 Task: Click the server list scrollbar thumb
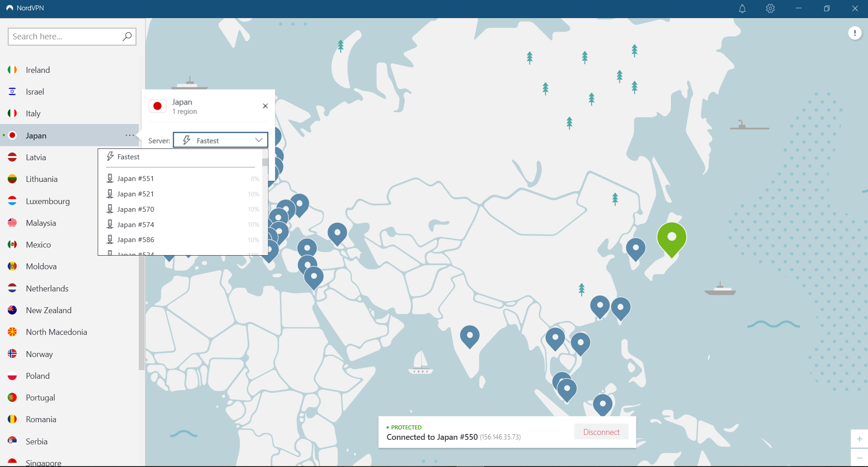click(265, 162)
